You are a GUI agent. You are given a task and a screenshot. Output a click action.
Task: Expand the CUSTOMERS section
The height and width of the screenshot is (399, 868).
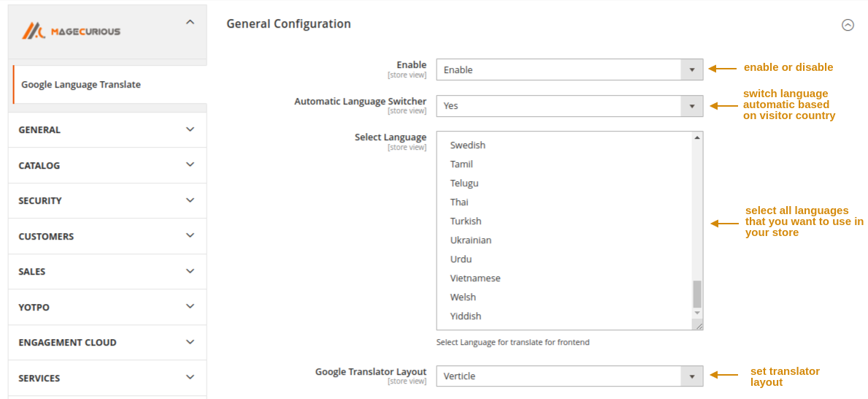pyautogui.click(x=107, y=236)
